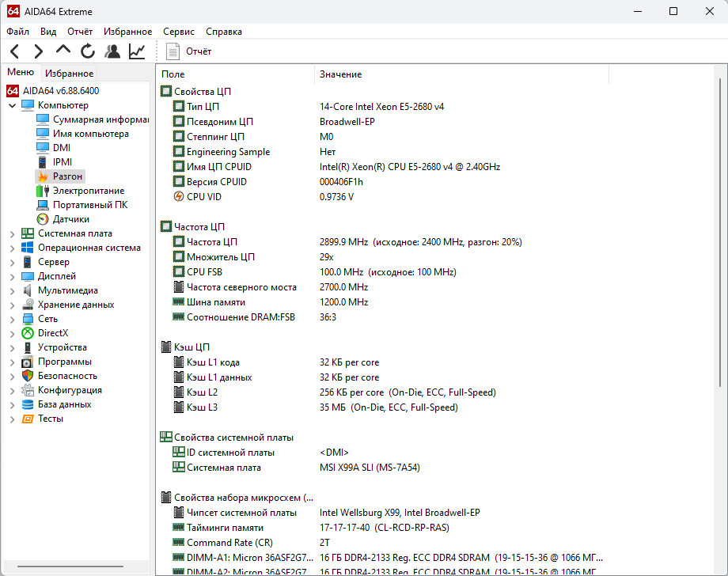Click the person silhouette icon on the toolbar
This screenshot has width=728, height=576.
pos(112,50)
